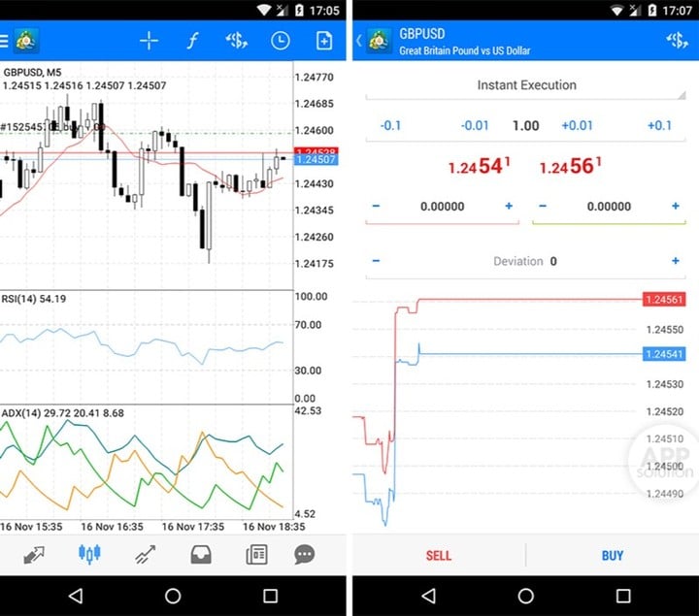This screenshot has height=616, width=699.
Task: Tap the Deviation 0 field
Action: [525, 261]
